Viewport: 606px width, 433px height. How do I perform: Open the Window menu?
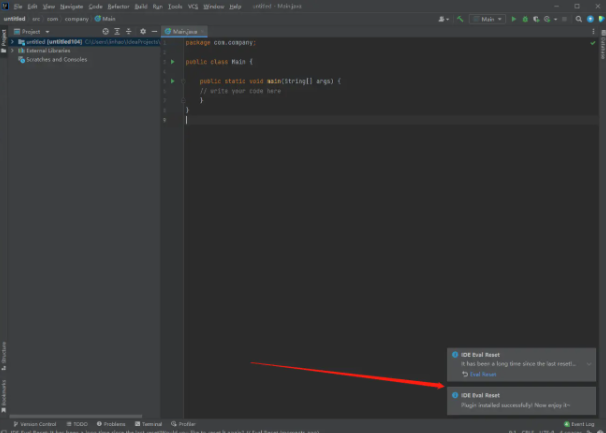[x=214, y=7]
